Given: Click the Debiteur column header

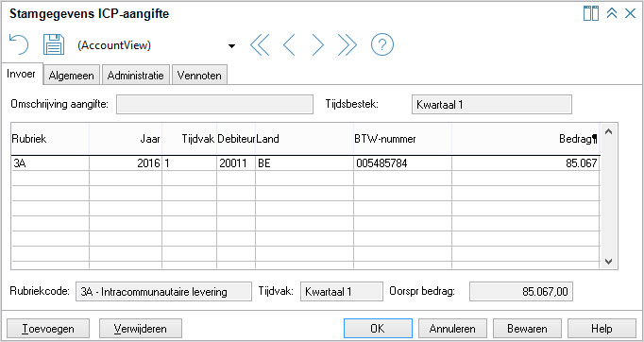Looking at the screenshot, I should (x=236, y=139).
